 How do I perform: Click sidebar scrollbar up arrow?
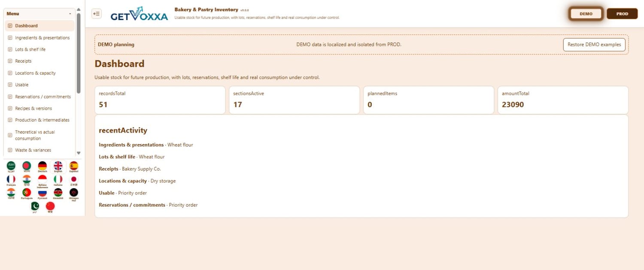point(79,9)
